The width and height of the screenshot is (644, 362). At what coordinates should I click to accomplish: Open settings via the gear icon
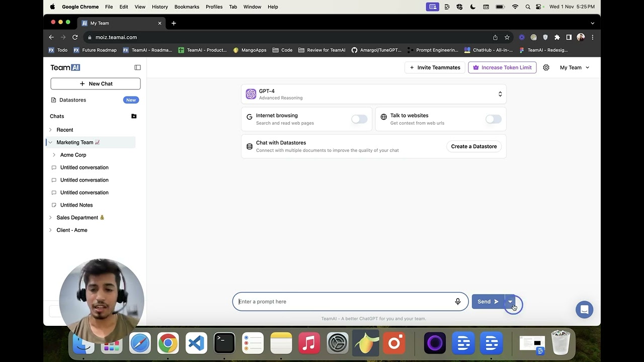click(x=546, y=67)
